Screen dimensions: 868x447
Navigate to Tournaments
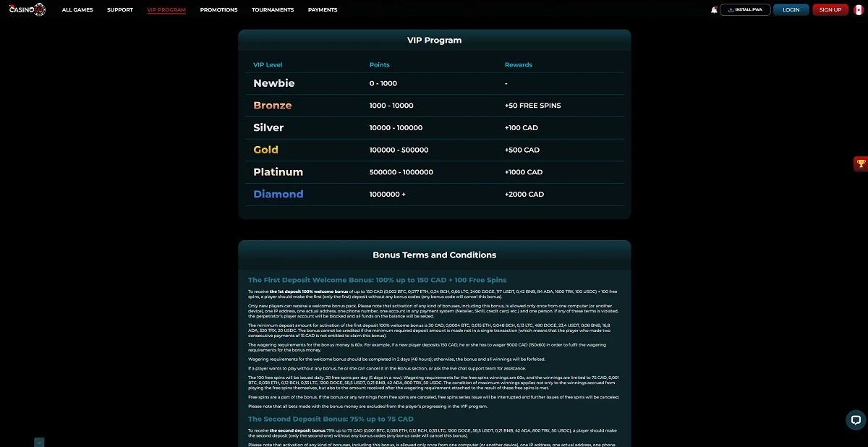pos(273,10)
